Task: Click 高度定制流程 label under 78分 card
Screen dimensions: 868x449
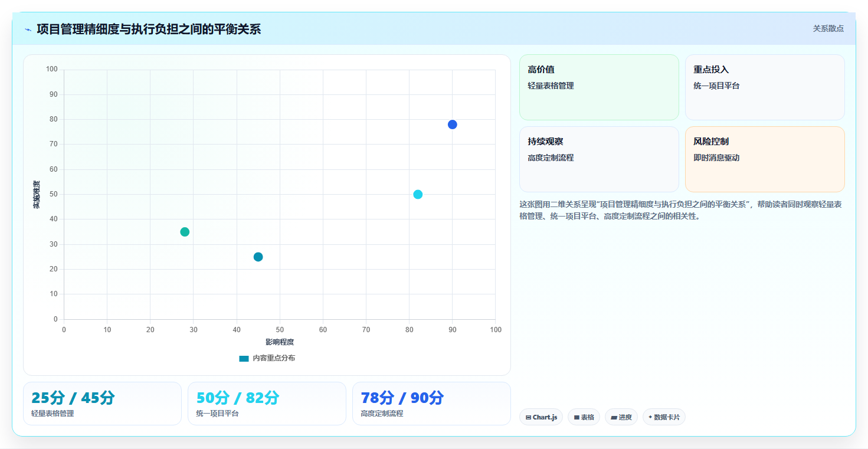Action: 382,414
